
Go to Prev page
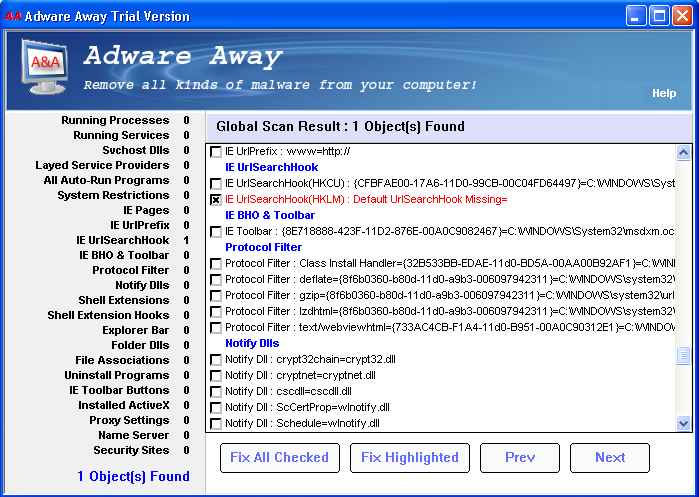[x=520, y=458]
